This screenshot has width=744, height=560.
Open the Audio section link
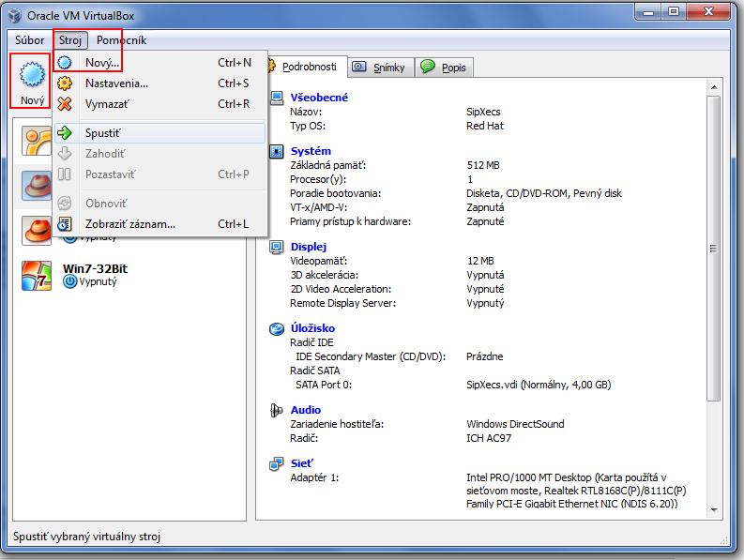point(306,411)
